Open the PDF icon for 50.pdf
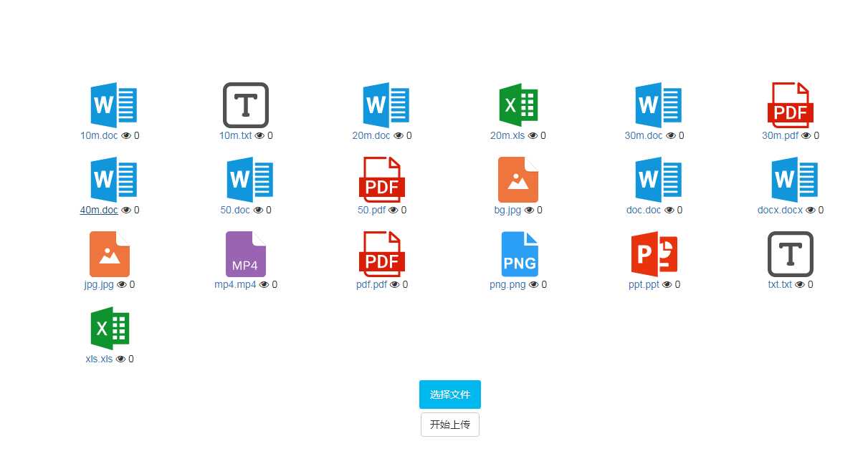This screenshot has width=868, height=474. click(x=382, y=180)
